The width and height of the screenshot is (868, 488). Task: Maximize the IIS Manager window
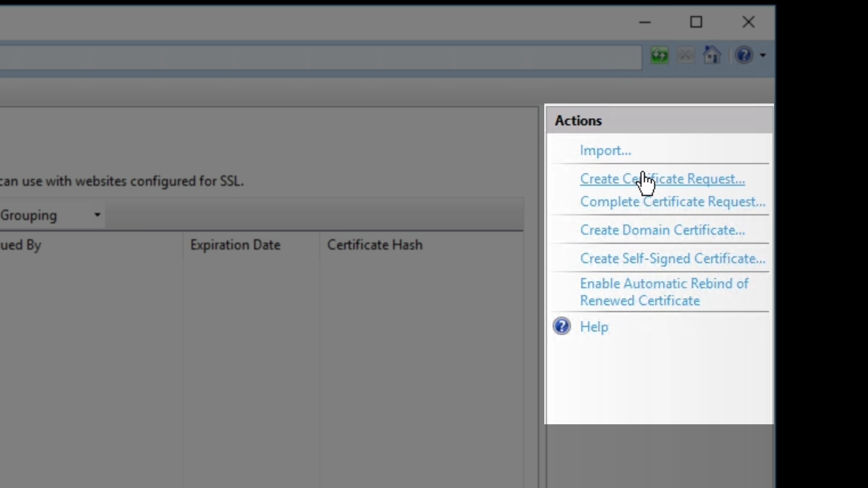coord(696,22)
